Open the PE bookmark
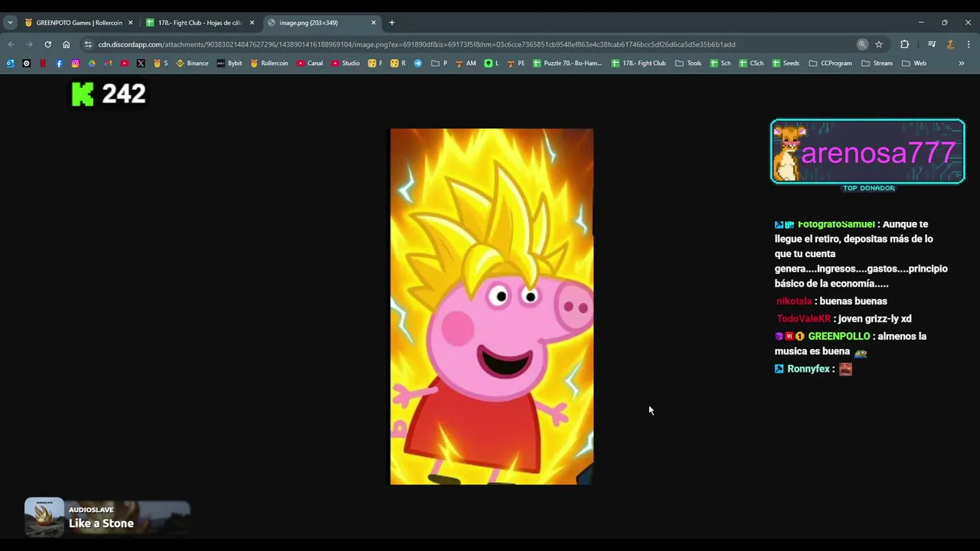980x551 pixels. [516, 64]
